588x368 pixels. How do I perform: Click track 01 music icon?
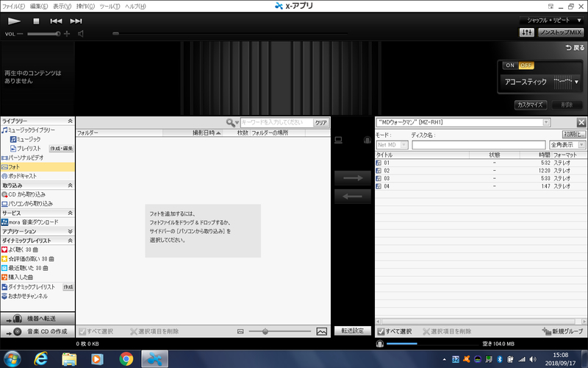[379, 163]
